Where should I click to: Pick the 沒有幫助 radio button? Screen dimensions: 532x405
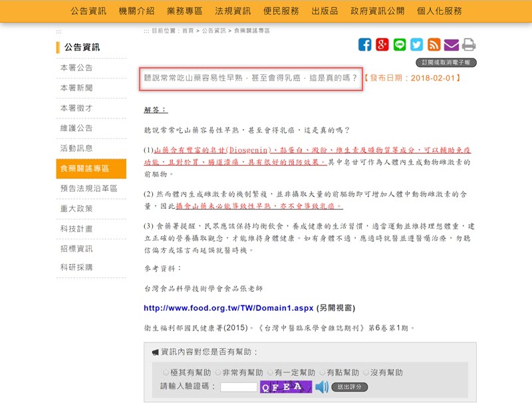point(366,373)
